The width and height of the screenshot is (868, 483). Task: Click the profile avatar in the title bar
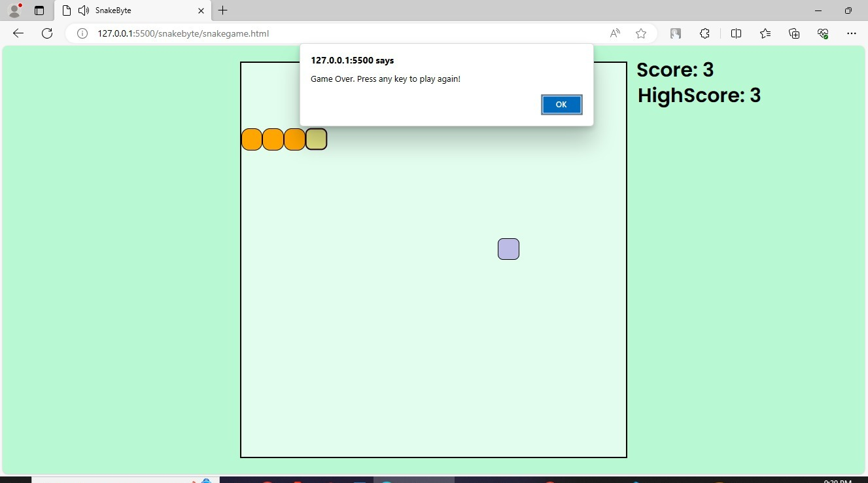(14, 10)
